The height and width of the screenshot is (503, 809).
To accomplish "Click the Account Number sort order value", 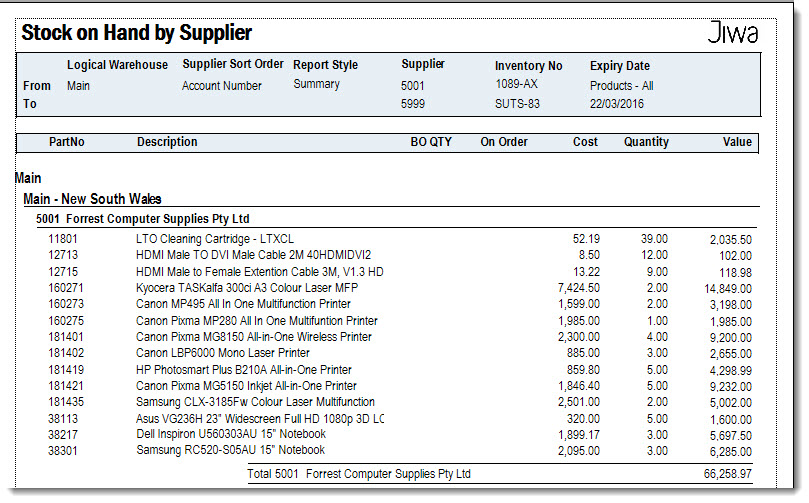I will (x=222, y=86).
